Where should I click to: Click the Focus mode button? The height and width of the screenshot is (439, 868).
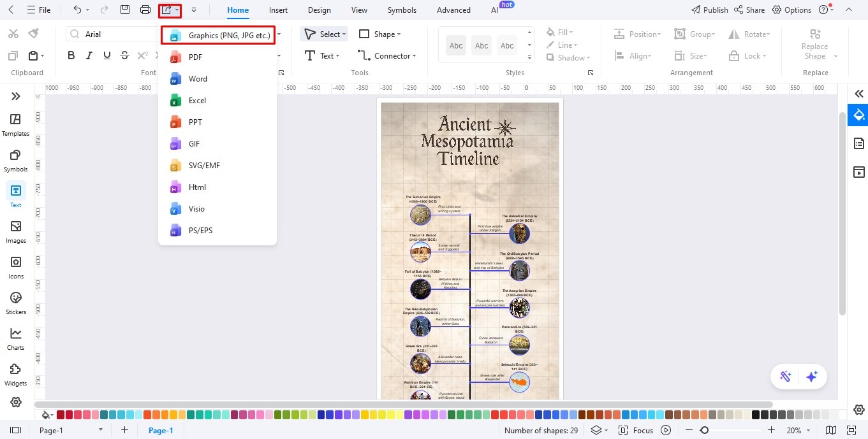click(x=636, y=430)
